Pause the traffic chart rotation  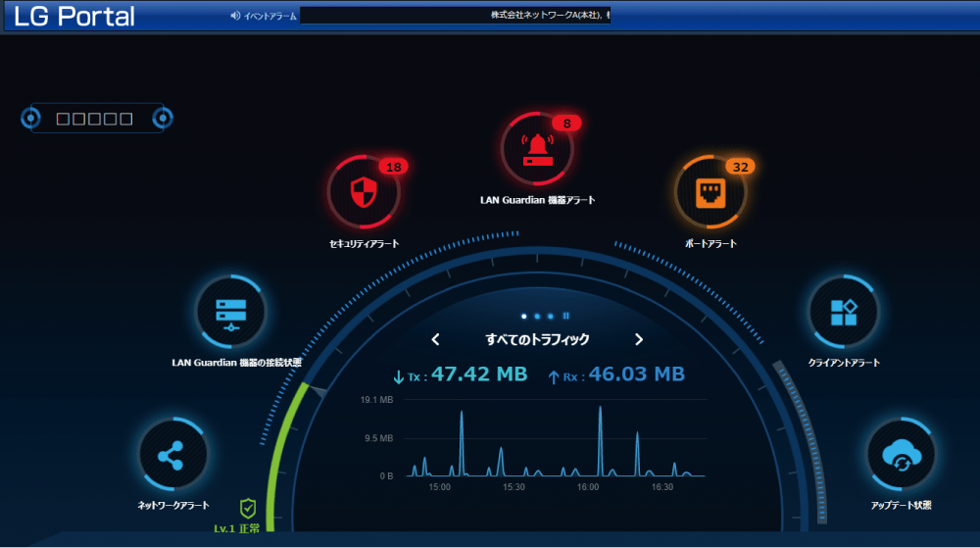coord(566,317)
